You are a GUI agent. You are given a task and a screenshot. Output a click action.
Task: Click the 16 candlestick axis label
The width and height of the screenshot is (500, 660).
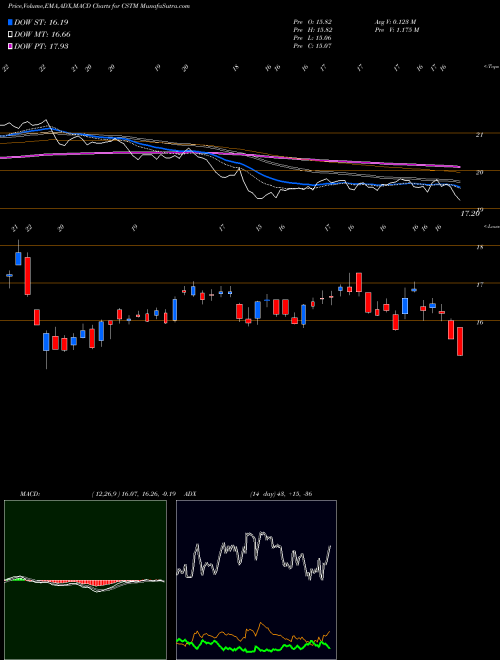479,323
